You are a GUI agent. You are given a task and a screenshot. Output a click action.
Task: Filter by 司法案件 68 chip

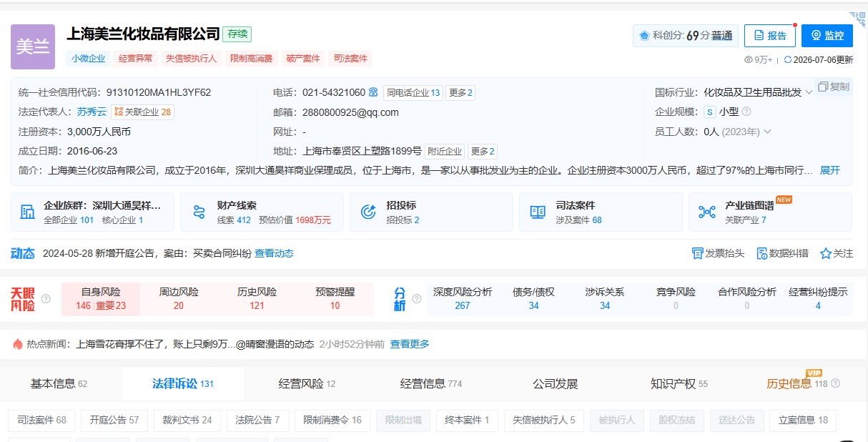[41, 420]
